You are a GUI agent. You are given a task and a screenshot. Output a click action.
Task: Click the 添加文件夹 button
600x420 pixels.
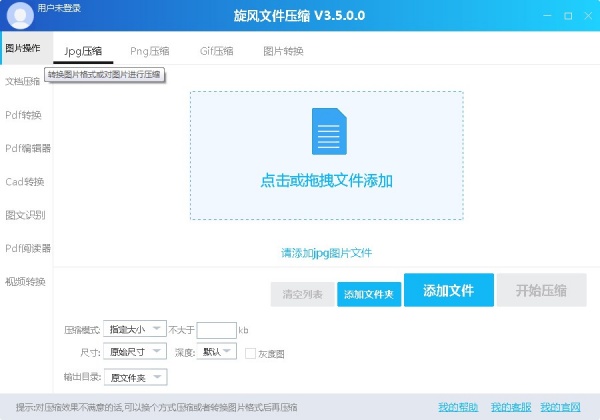368,294
